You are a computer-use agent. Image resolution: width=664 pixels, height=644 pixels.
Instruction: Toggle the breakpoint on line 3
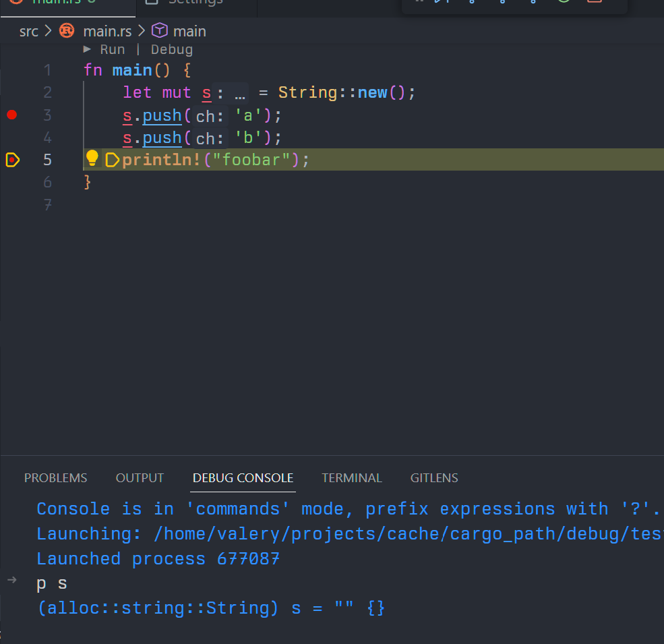11,115
